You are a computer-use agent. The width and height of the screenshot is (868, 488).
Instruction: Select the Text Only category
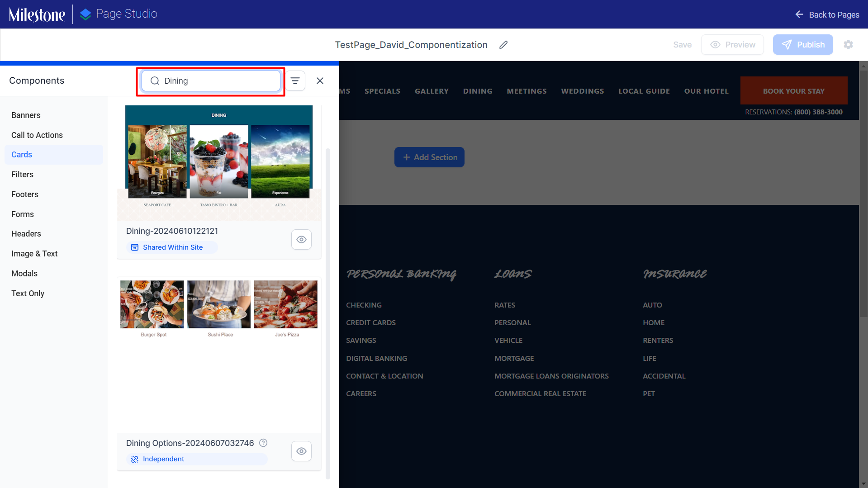54,294
